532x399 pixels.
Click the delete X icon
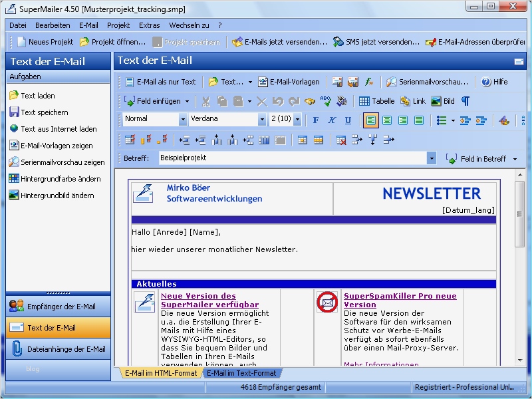point(261,102)
